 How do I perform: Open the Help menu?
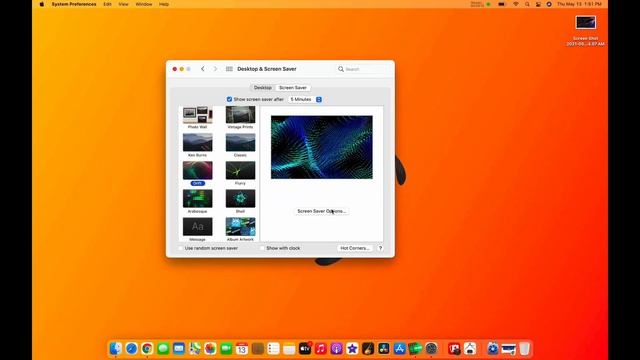pyautogui.click(x=164, y=4)
